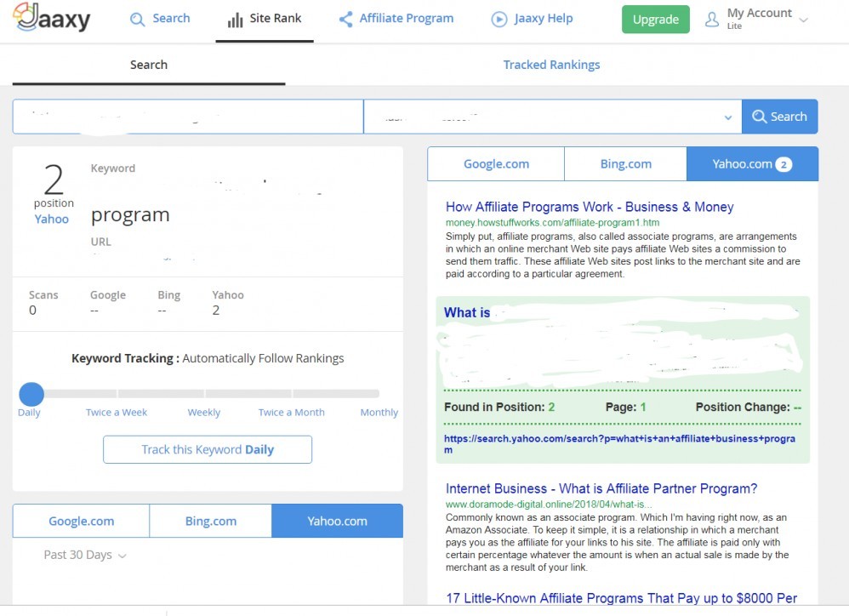Viewport: 849px width, 616px height.
Task: Click the share icon beside Affiliate Program
Action: tap(345, 20)
